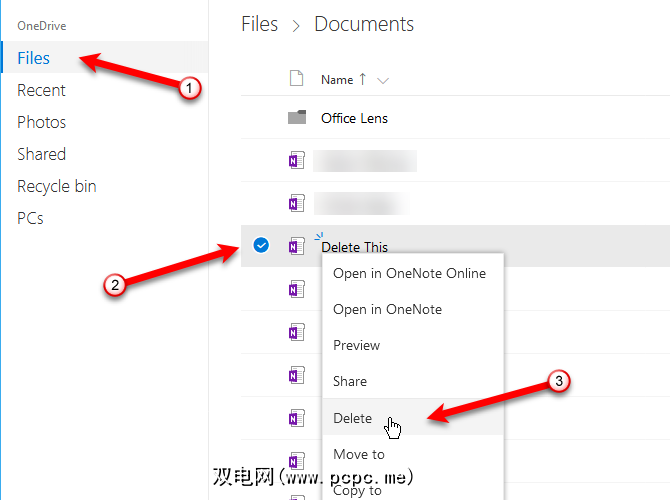Image resolution: width=670 pixels, height=500 pixels.
Task: Click the Office Lens folder icon
Action: coord(297,117)
